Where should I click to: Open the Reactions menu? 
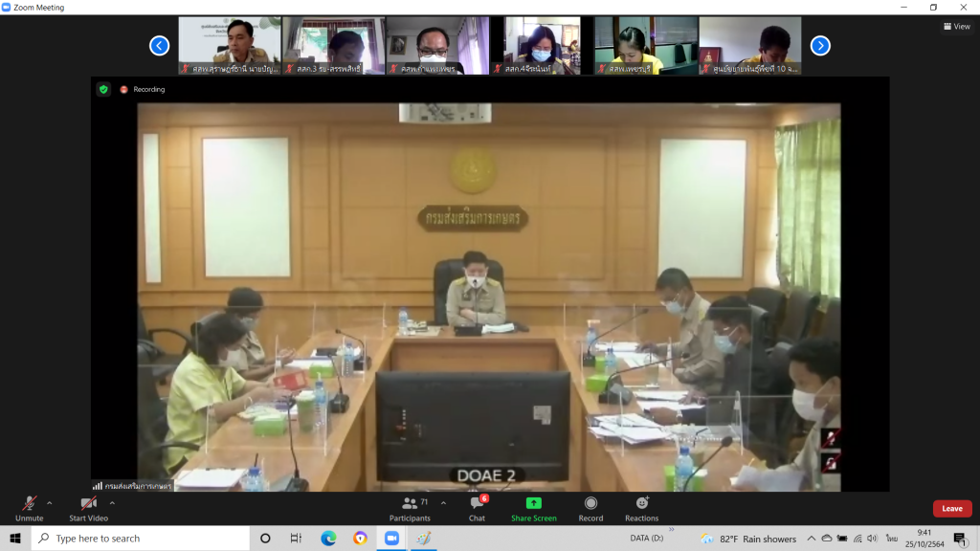click(642, 509)
